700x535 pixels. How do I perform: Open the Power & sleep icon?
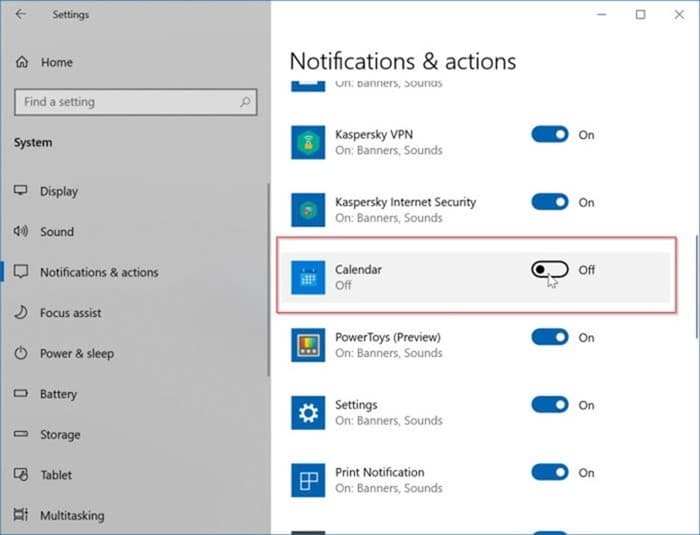21,353
